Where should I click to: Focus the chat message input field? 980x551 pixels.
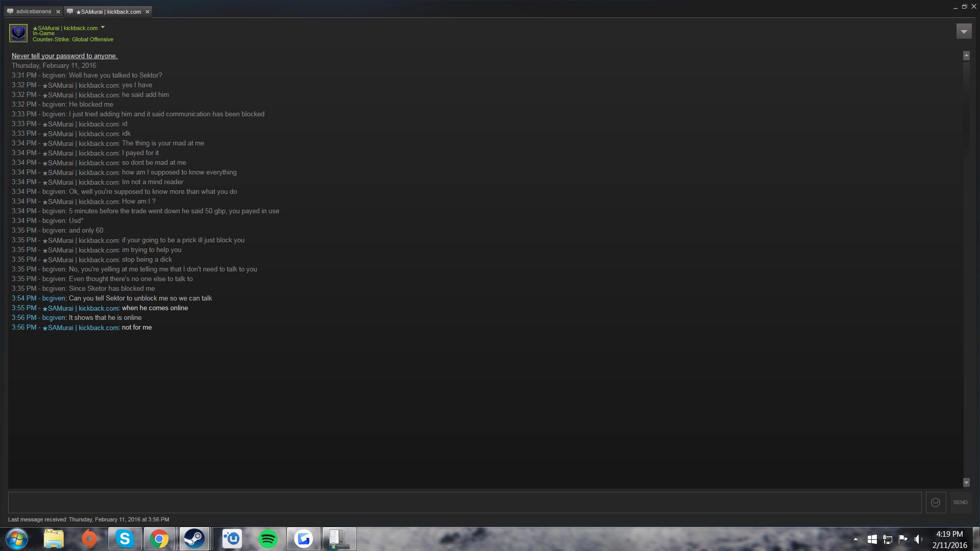tap(464, 503)
